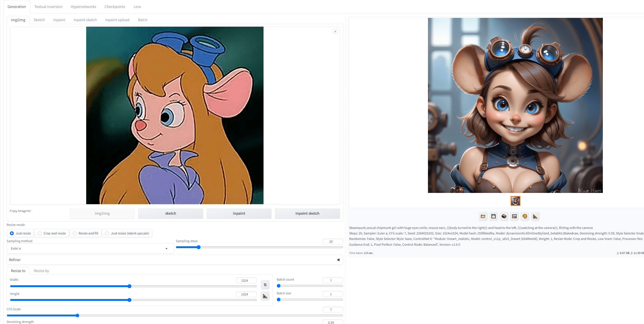
Task: Select the Resize to tab
Action: coord(18,271)
